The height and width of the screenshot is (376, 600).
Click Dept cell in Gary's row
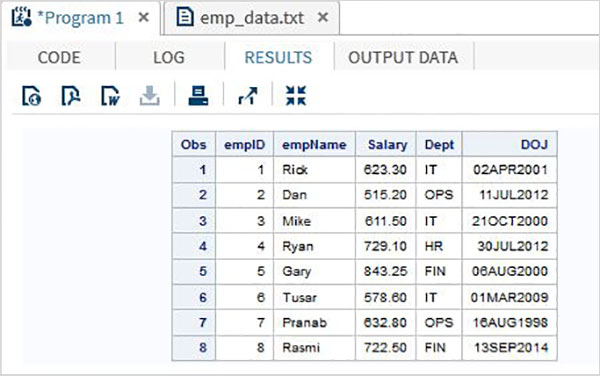[x=439, y=271]
